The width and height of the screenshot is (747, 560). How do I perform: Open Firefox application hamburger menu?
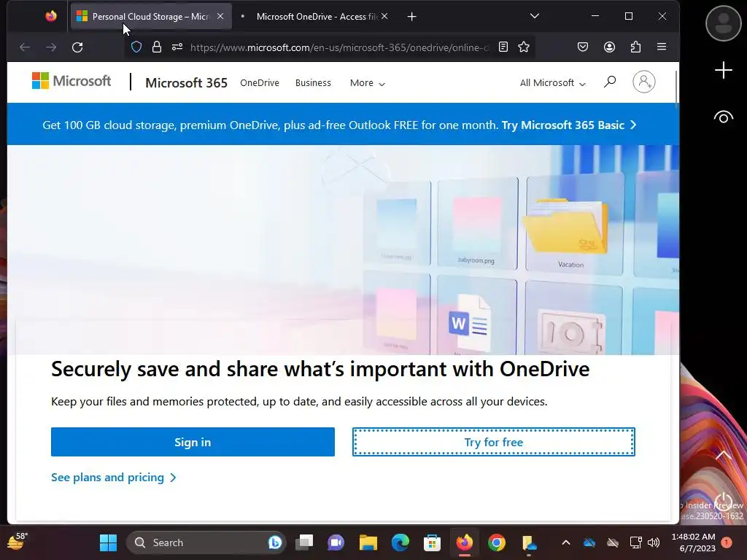tap(662, 47)
